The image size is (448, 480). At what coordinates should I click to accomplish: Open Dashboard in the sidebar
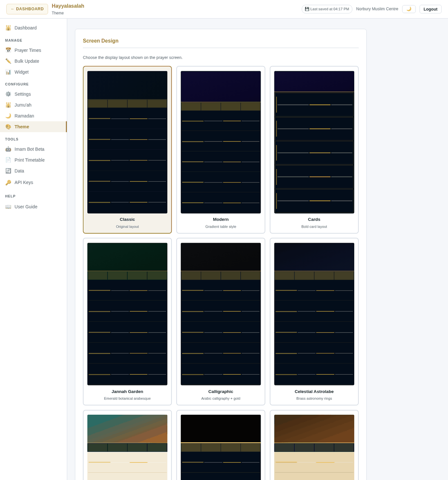[33, 28]
